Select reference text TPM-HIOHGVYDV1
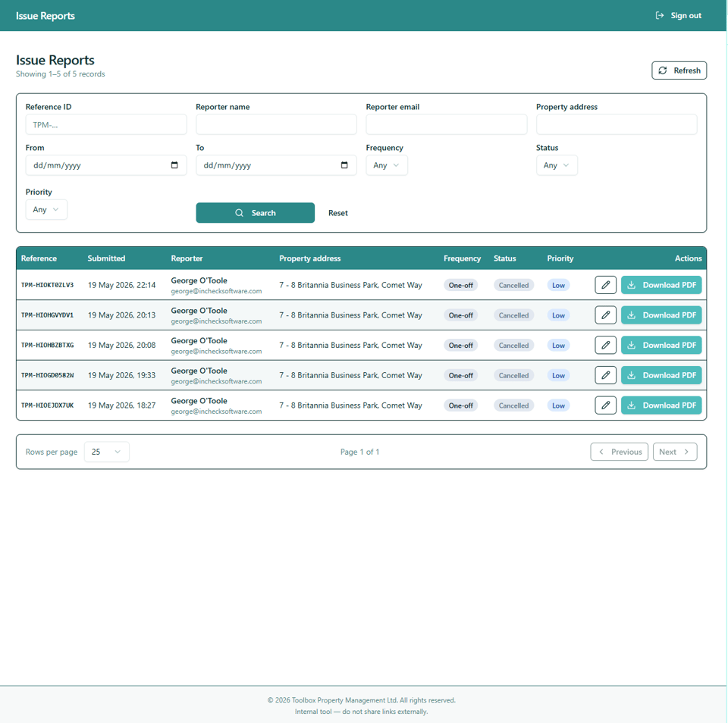The image size is (728, 723). 47,315
